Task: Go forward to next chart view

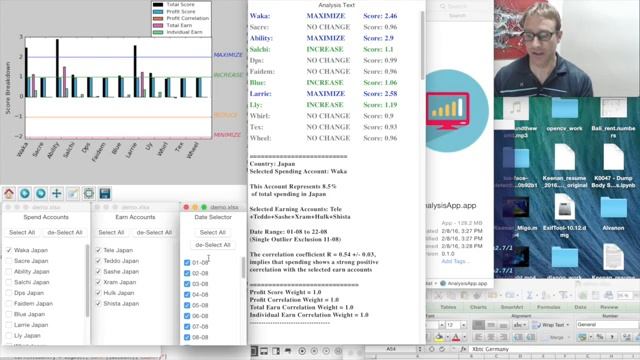Action: (41, 193)
